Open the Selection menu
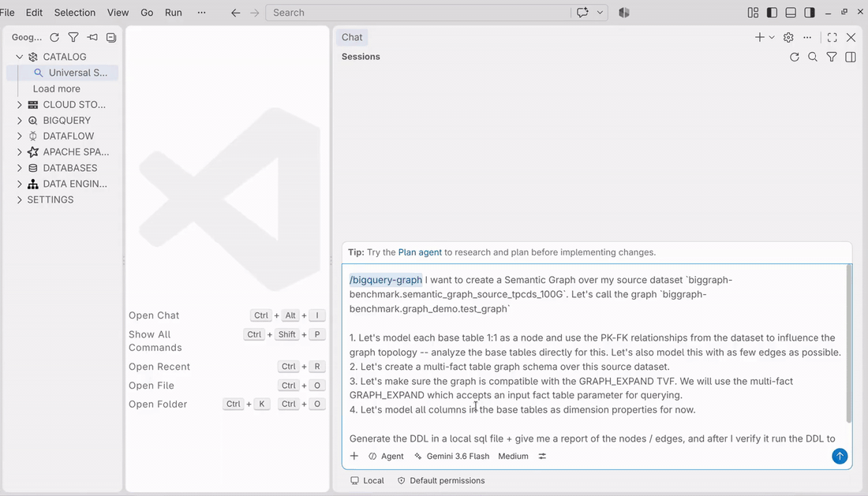This screenshot has height=496, width=868. click(75, 12)
